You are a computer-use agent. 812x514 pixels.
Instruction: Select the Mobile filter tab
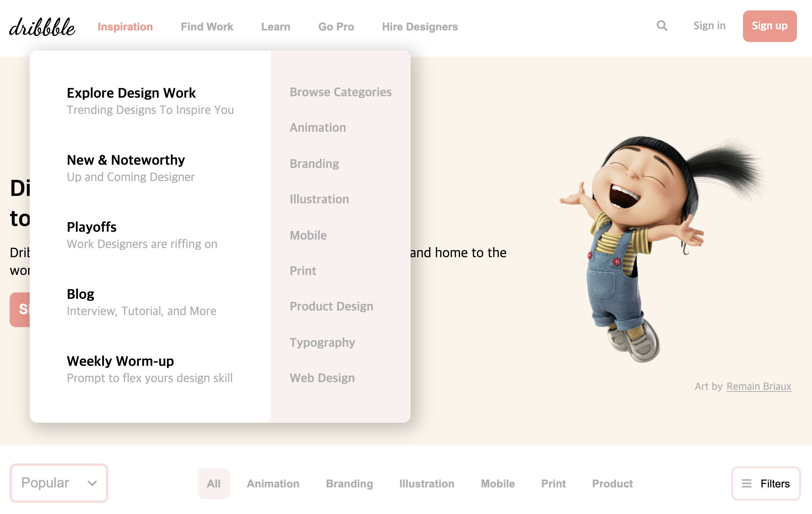[x=498, y=484]
